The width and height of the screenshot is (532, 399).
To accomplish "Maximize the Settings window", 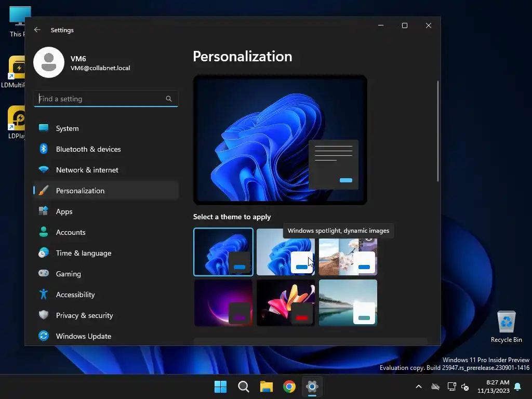I will point(404,25).
